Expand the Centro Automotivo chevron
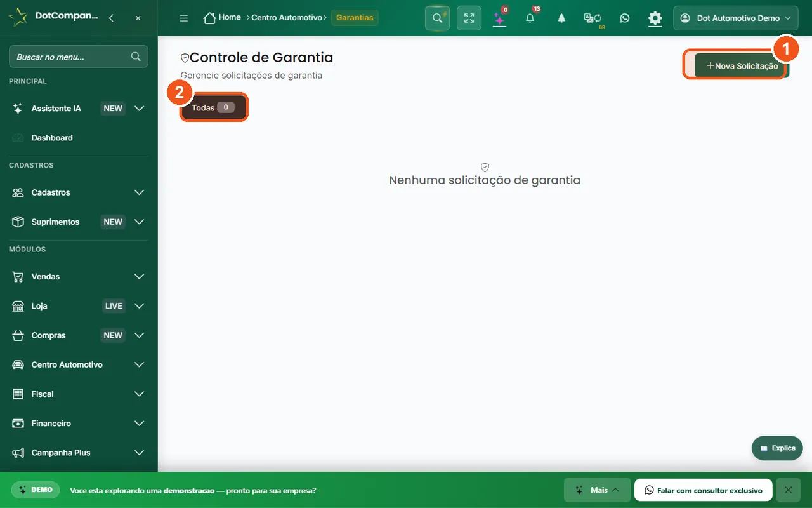Screen dimensions: 812x508 pos(140,364)
